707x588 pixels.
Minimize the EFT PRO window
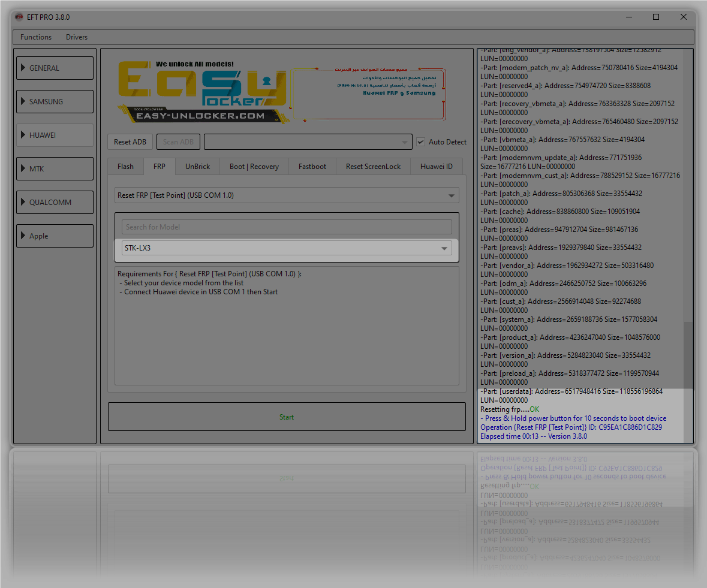click(629, 17)
